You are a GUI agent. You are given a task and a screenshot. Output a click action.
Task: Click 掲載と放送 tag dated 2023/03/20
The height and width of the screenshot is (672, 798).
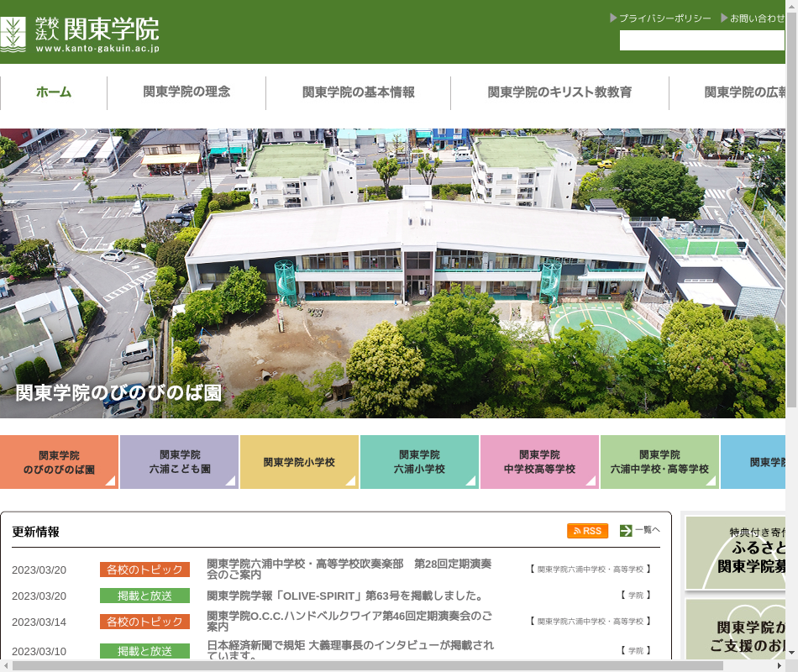[x=144, y=596]
